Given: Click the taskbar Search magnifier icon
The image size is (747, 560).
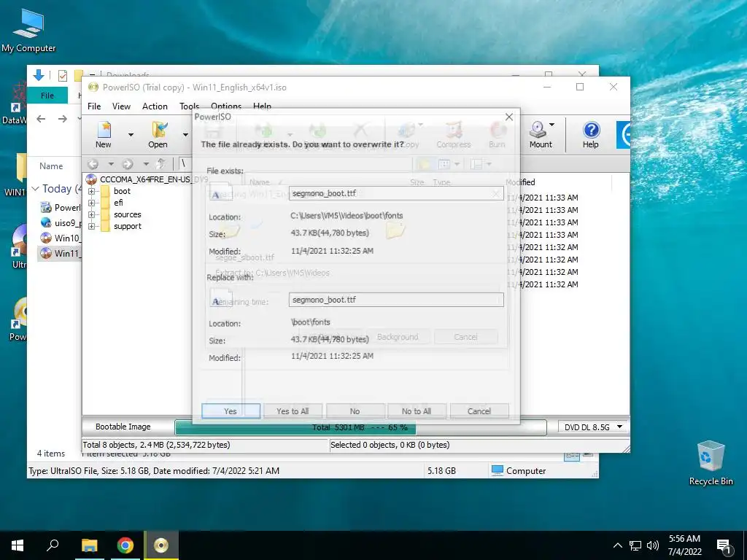Looking at the screenshot, I should (53, 545).
